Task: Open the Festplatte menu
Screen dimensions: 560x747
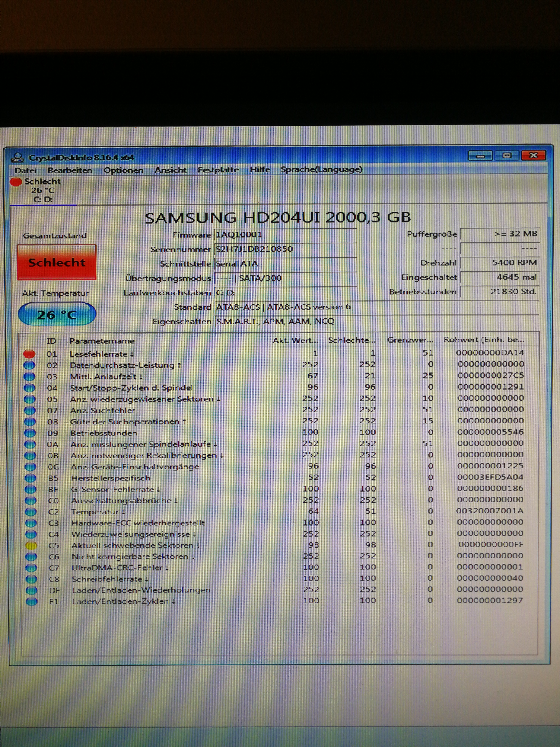Action: point(218,170)
